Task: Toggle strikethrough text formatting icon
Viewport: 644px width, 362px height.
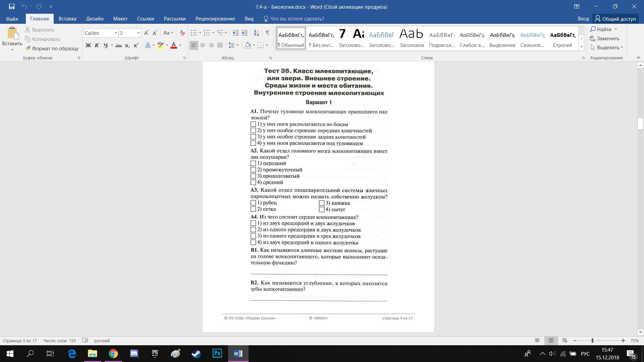Action: coord(118,45)
